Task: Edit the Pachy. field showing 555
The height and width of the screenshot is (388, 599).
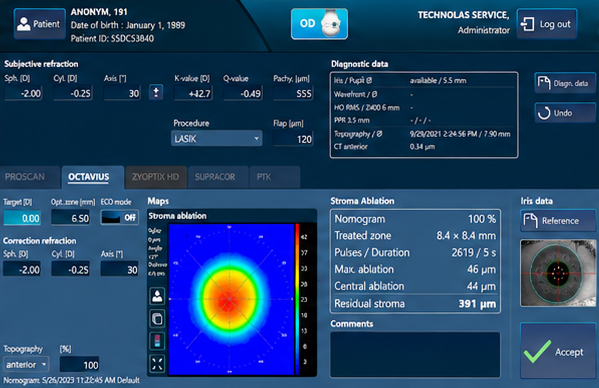Action: [x=293, y=93]
